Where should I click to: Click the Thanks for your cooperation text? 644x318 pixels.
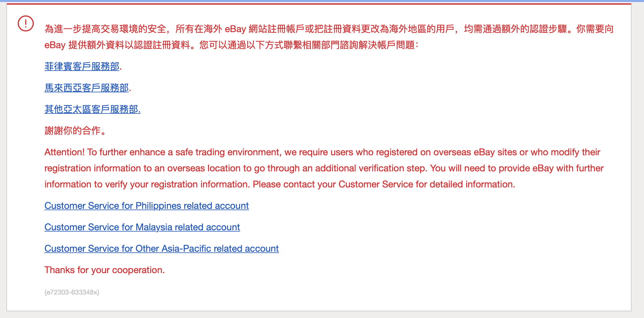click(105, 270)
